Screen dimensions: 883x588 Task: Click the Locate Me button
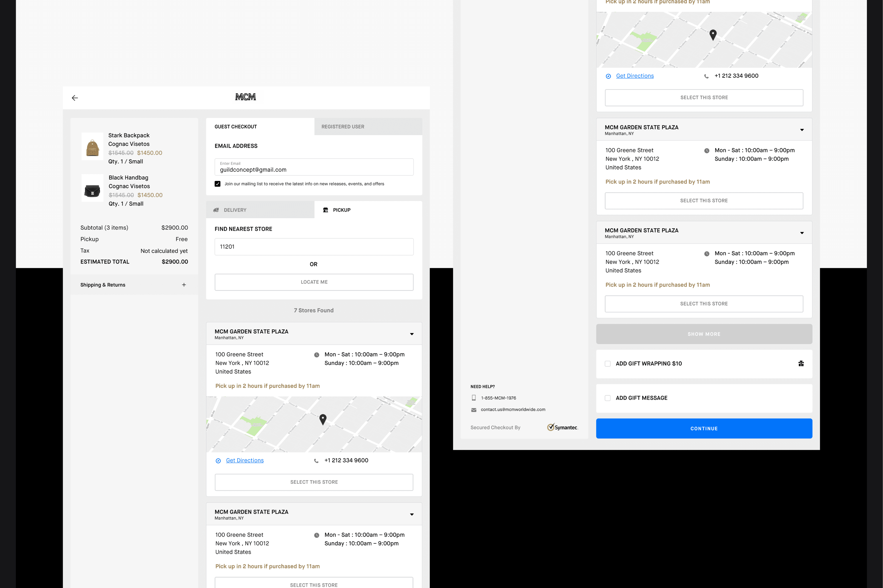(x=314, y=282)
